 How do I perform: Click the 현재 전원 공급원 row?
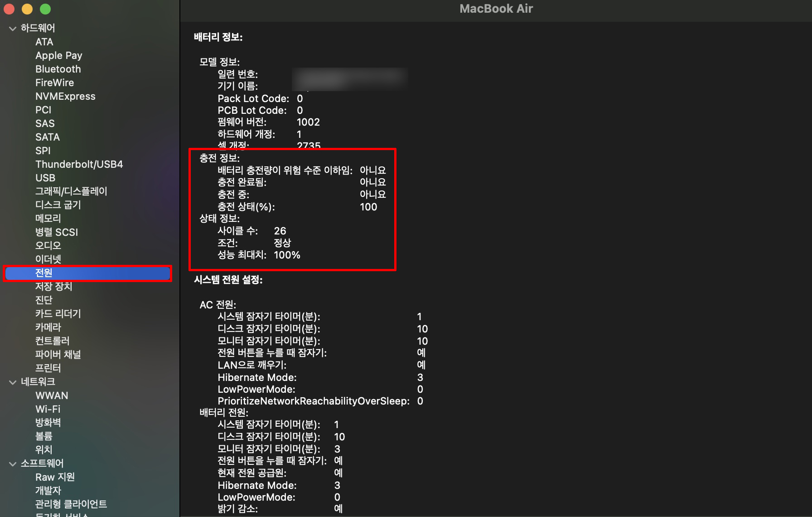click(280, 473)
